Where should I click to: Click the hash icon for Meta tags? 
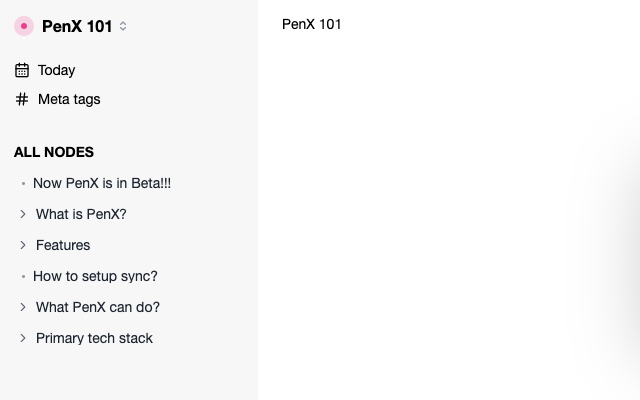point(22,99)
